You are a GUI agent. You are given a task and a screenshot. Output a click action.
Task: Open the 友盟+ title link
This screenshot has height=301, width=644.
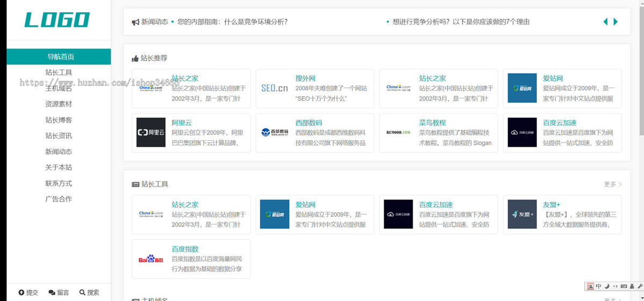(551, 204)
